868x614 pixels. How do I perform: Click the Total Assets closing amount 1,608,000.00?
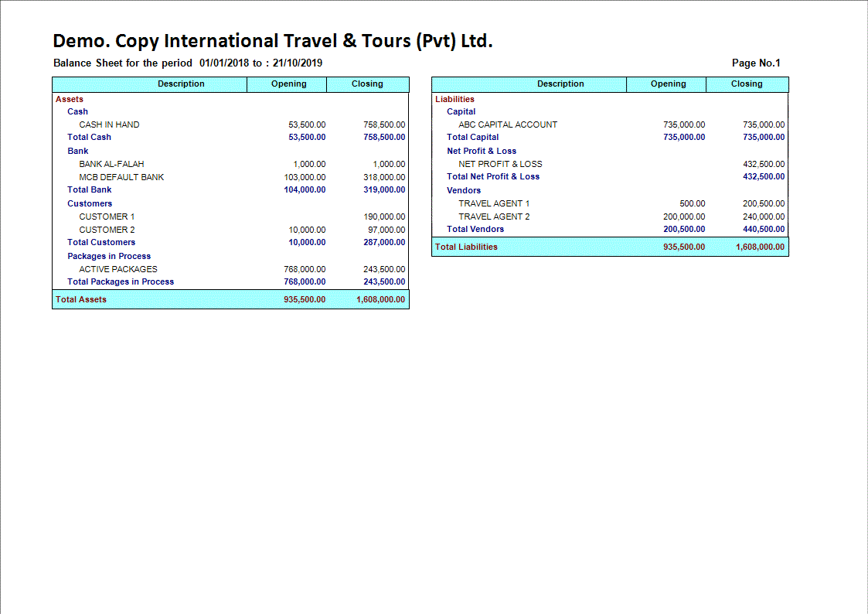[x=381, y=299]
